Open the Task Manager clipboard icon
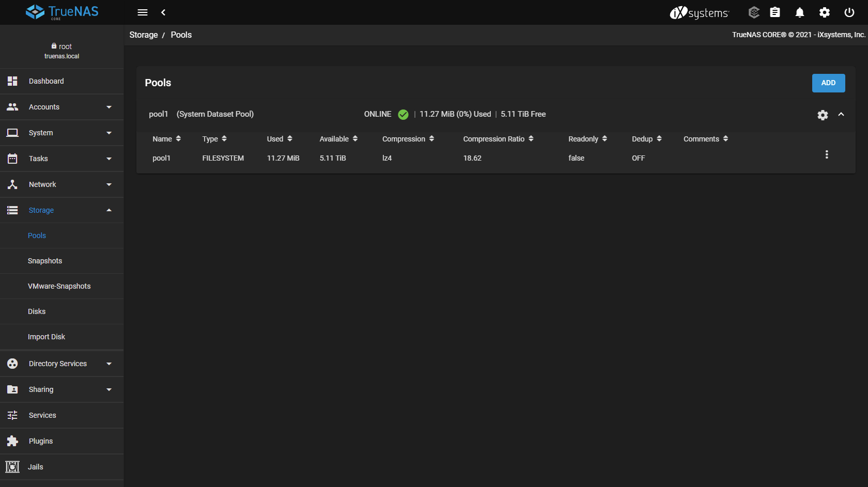This screenshot has height=487, width=868. tap(775, 12)
